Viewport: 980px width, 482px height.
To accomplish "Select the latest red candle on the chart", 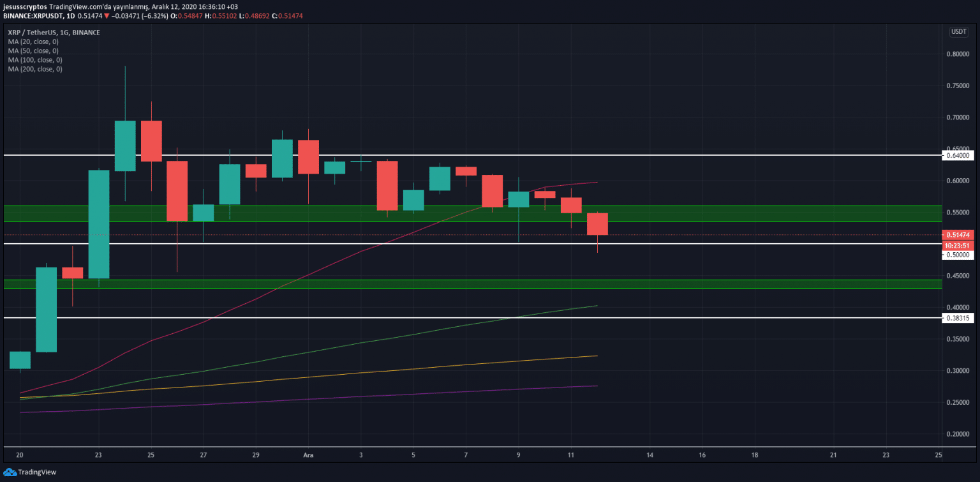I will pyautogui.click(x=597, y=224).
